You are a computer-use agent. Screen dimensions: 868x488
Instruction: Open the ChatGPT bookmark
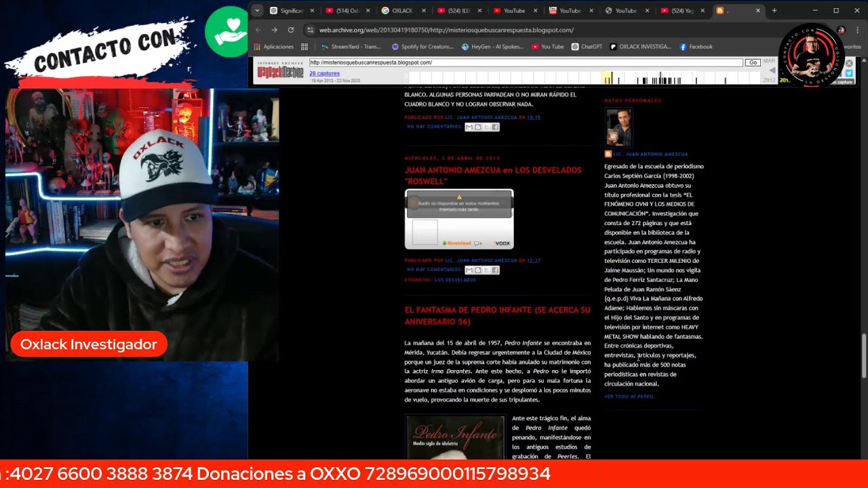[587, 47]
